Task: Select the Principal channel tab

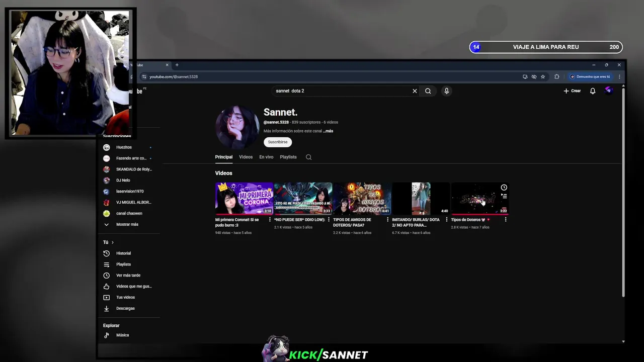Action: tap(224, 157)
